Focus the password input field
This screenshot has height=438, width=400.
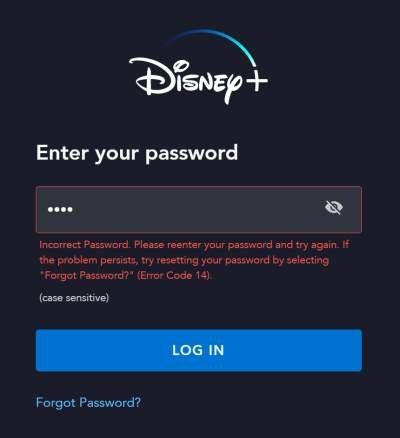coord(199,210)
